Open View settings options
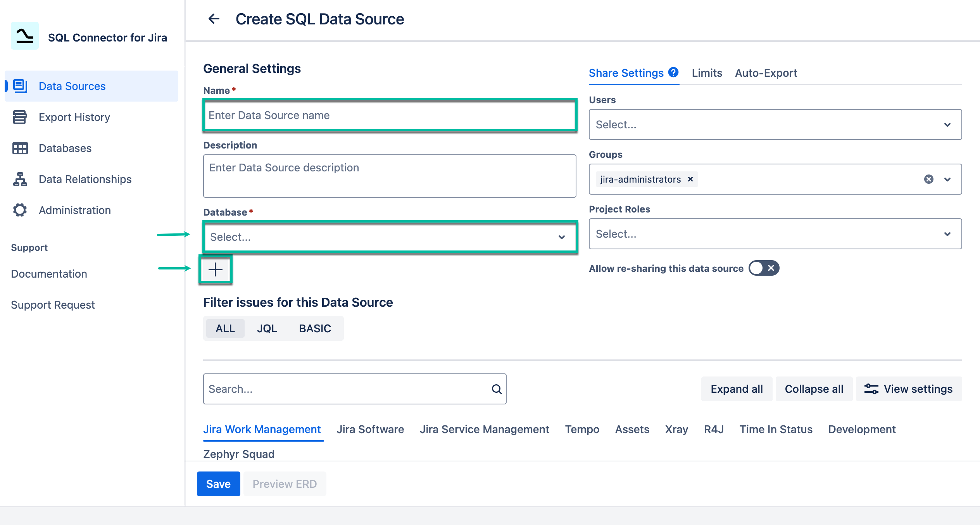The width and height of the screenshot is (980, 525). tap(909, 389)
